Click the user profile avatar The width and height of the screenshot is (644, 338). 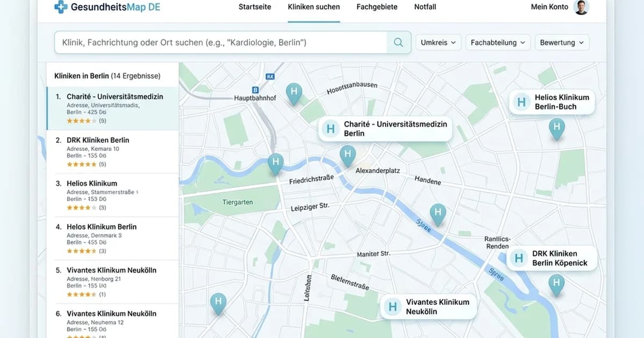coord(581,7)
